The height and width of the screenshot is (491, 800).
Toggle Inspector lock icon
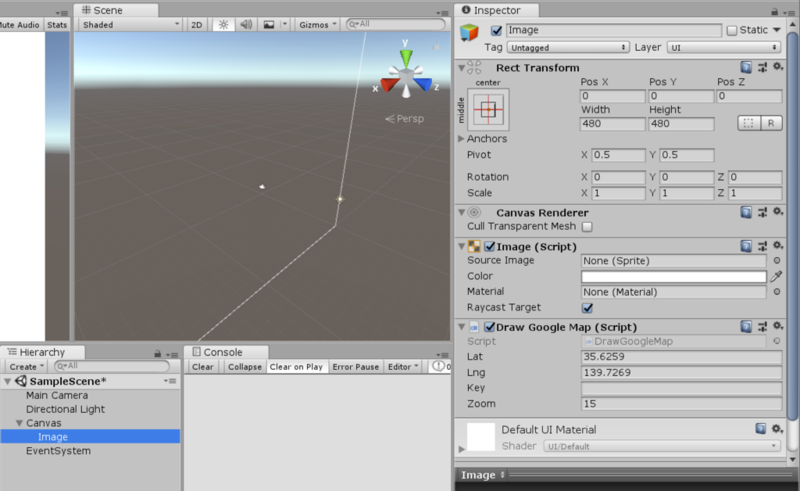774,11
